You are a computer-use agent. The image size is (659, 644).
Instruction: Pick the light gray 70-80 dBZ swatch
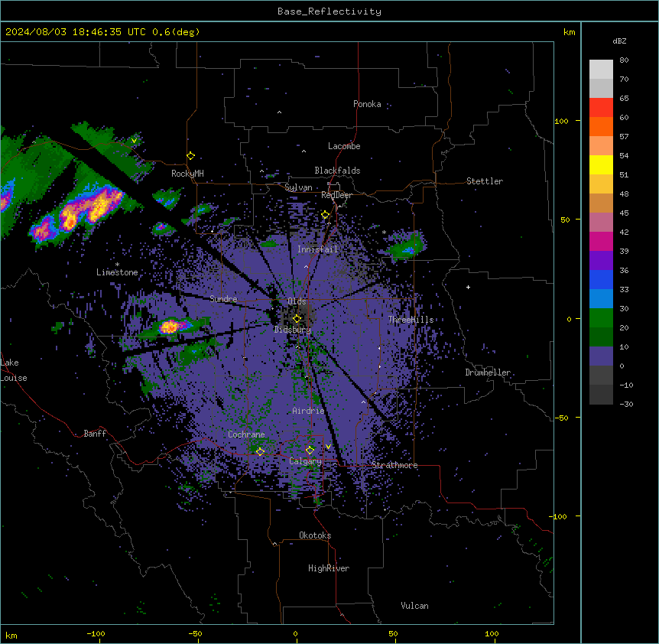click(x=601, y=70)
